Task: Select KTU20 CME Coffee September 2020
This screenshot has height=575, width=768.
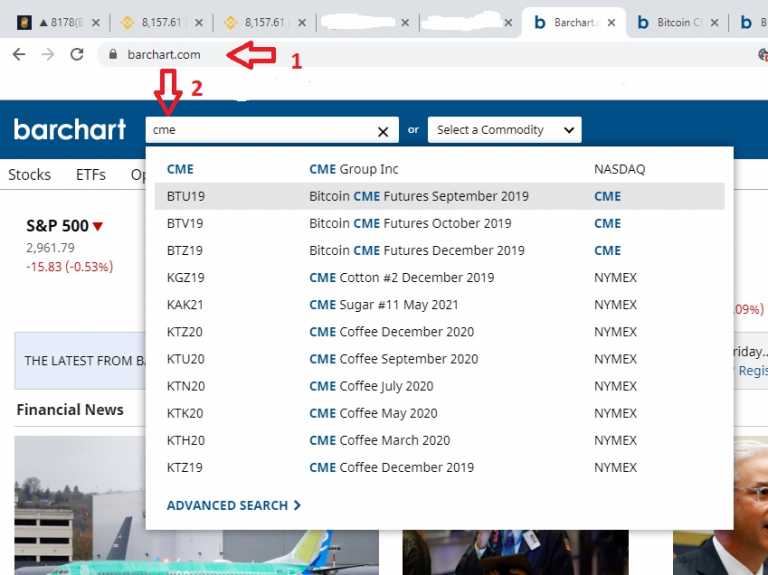Action: pyautogui.click(x=439, y=359)
